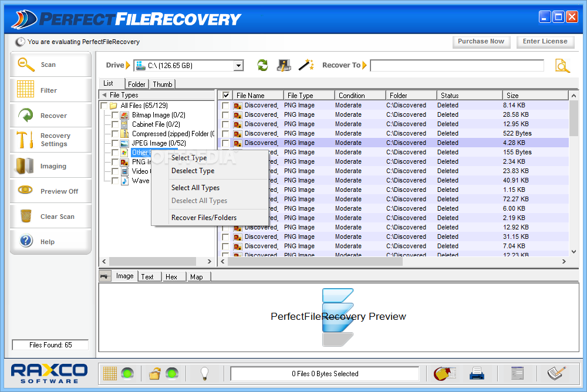Screen dimensions: 587x392
Task: Click the magic wand icon
Action: 306,65
